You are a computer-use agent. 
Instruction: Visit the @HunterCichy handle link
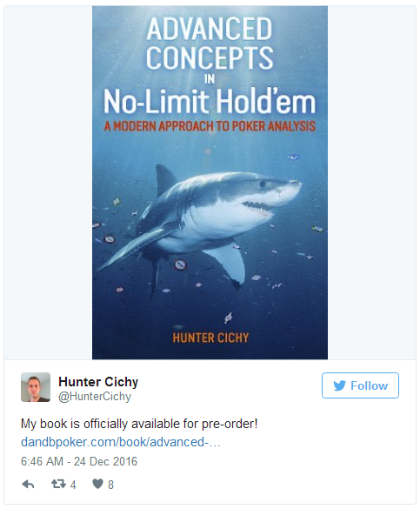click(x=95, y=397)
